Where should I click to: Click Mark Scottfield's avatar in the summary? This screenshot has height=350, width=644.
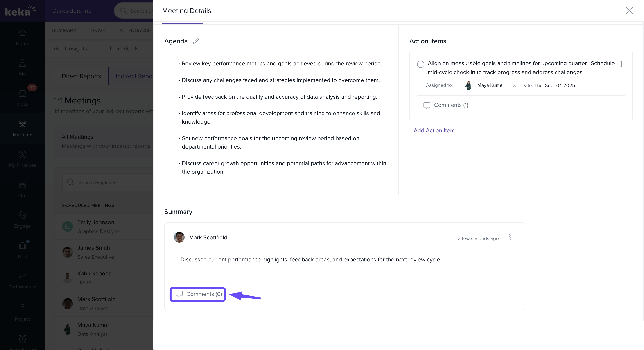pos(179,237)
